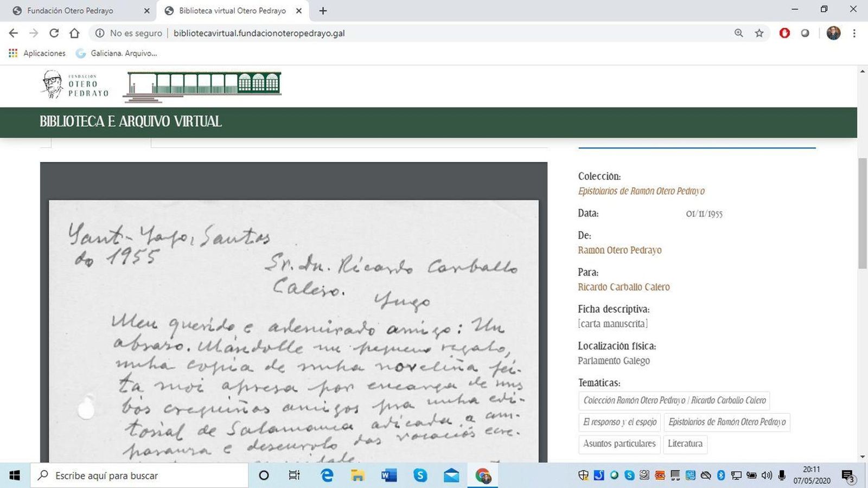The image size is (868, 488).
Task: Open the Windows Start menu
Action: click(x=15, y=476)
